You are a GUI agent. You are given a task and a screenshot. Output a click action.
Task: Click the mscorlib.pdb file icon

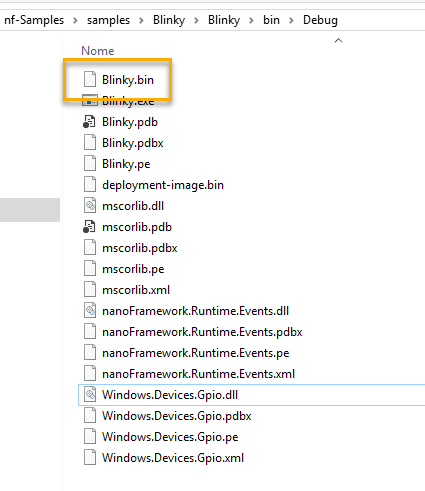tap(89, 227)
